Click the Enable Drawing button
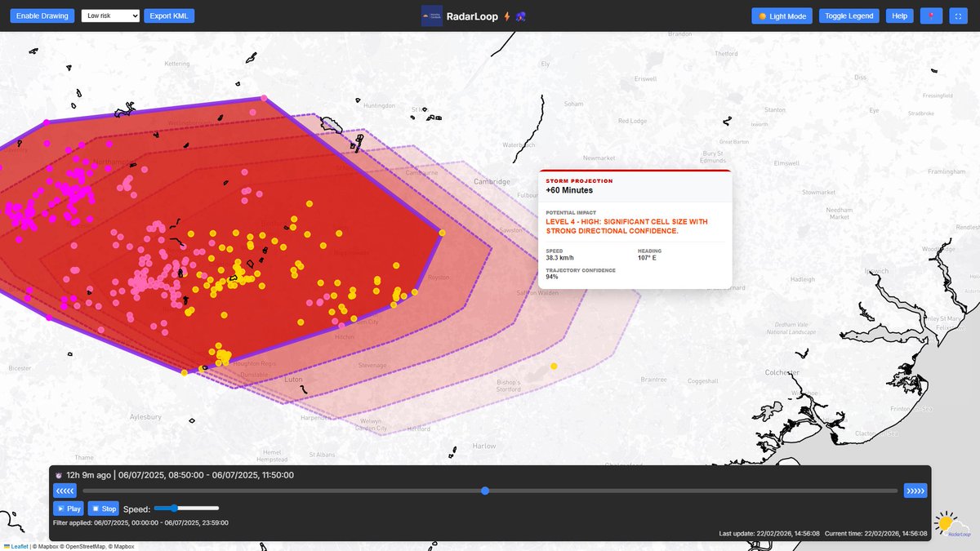Image resolution: width=980 pixels, height=551 pixels. click(x=42, y=16)
